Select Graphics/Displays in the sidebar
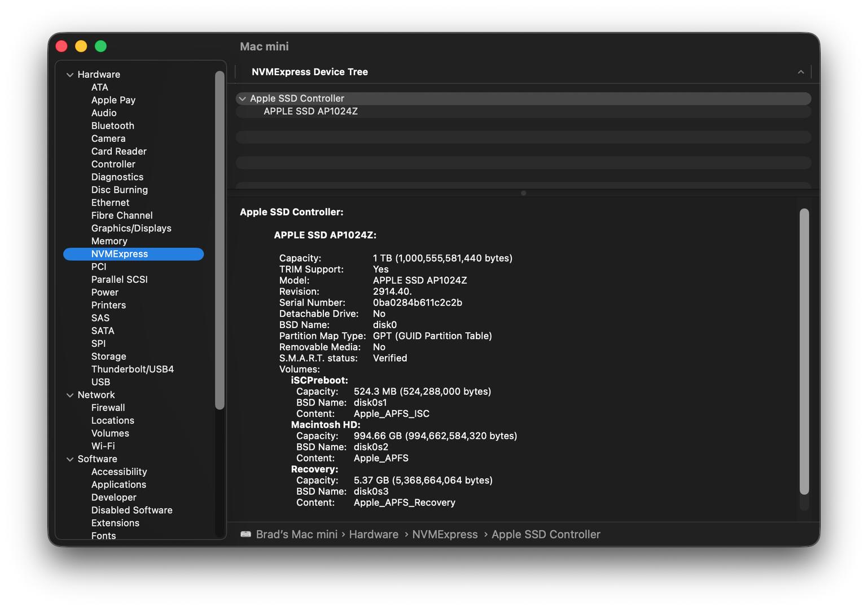This screenshot has height=610, width=868. 131,228
